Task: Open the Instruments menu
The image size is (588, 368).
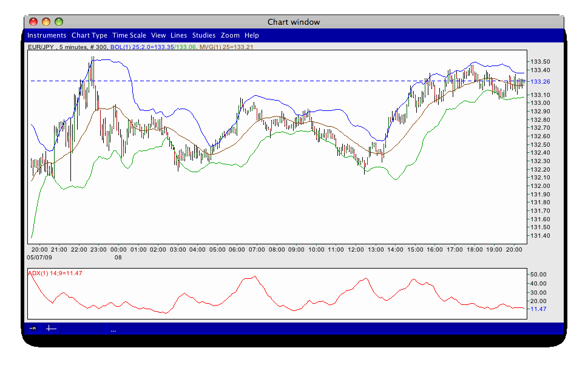Action: (47, 35)
